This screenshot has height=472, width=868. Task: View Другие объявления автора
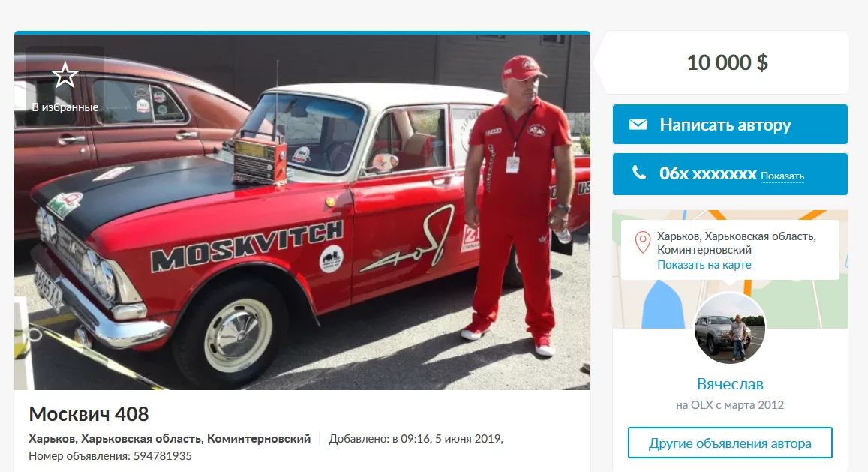(730, 443)
